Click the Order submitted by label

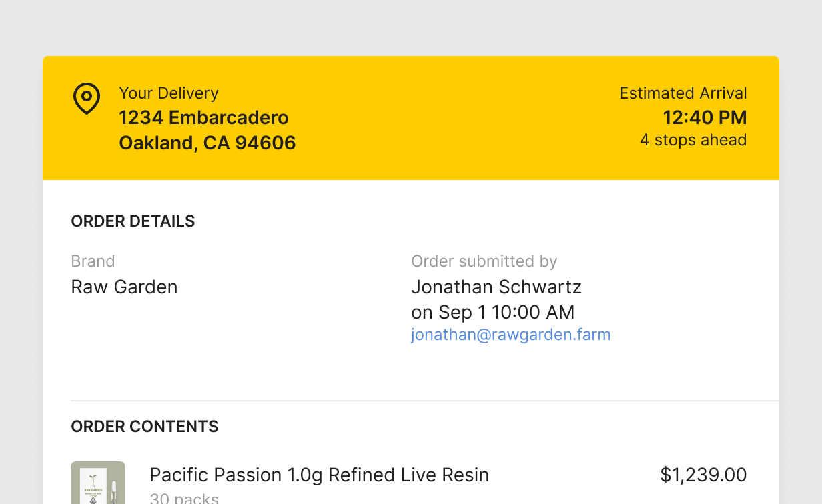(x=484, y=261)
